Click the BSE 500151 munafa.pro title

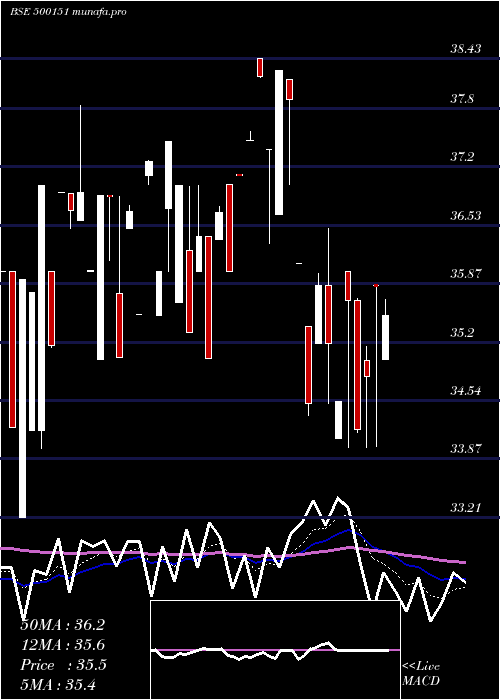coord(68,12)
